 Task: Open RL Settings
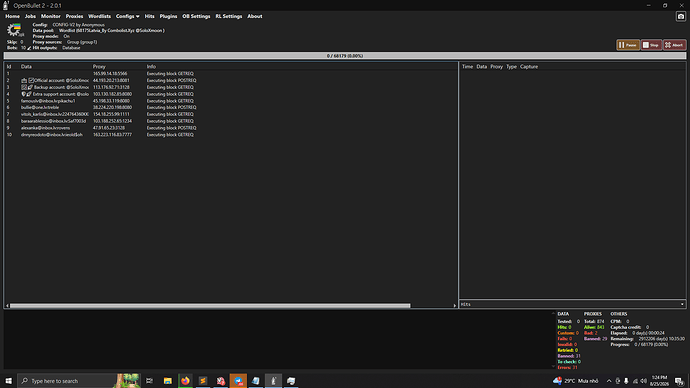229,16
